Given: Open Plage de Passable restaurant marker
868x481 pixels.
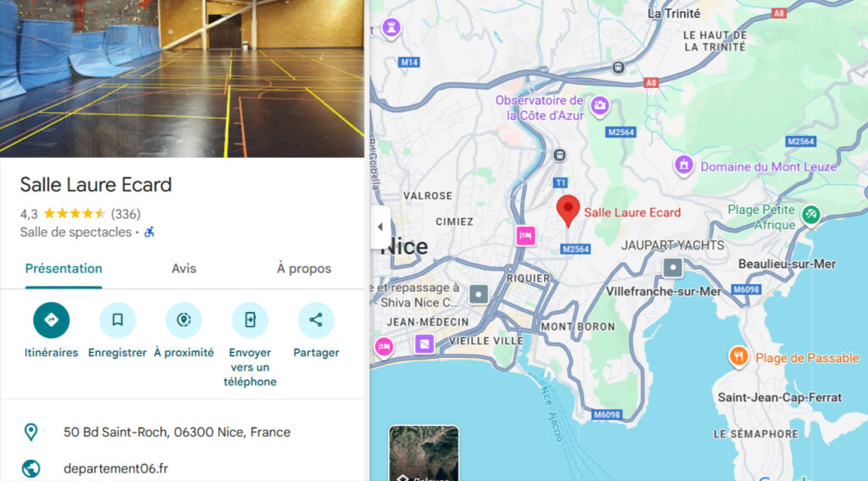Looking at the screenshot, I should [738, 357].
